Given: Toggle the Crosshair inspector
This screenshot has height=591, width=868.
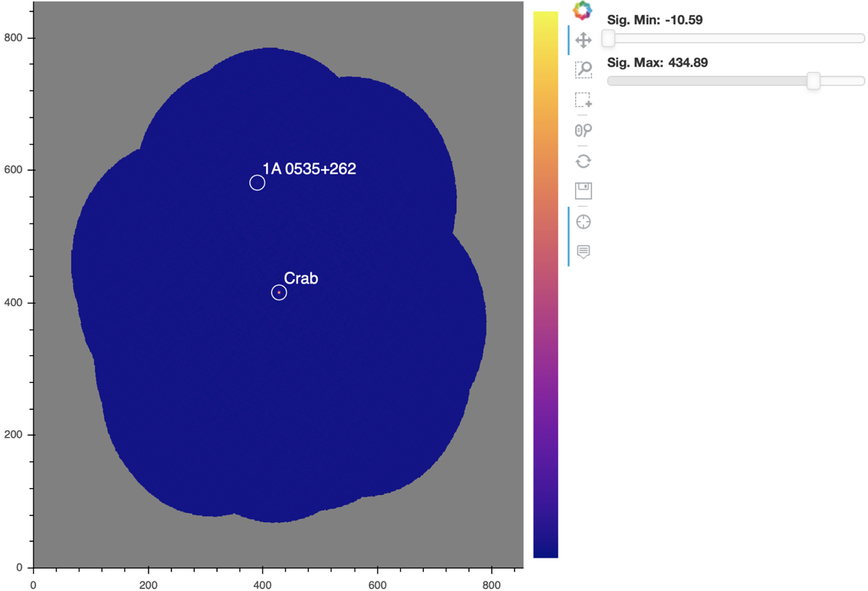Looking at the screenshot, I should 583,221.
